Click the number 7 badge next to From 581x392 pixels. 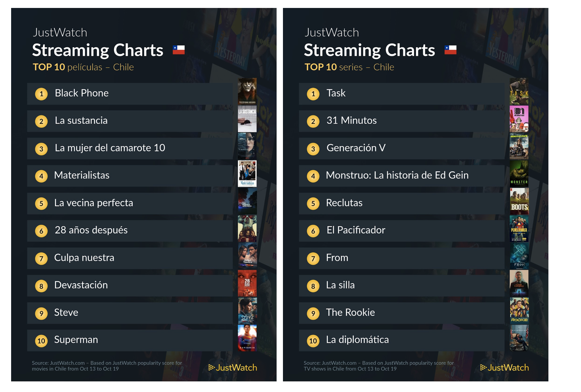coord(313,259)
